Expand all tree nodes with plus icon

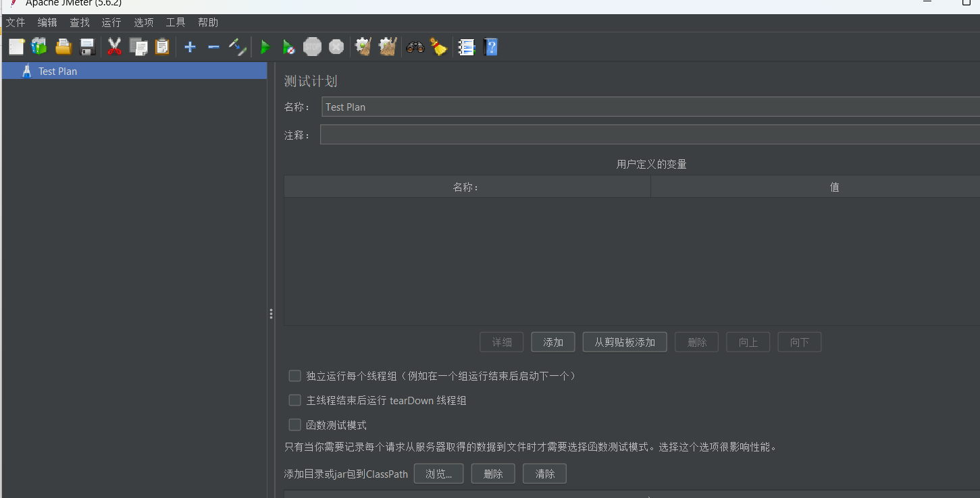(x=190, y=47)
